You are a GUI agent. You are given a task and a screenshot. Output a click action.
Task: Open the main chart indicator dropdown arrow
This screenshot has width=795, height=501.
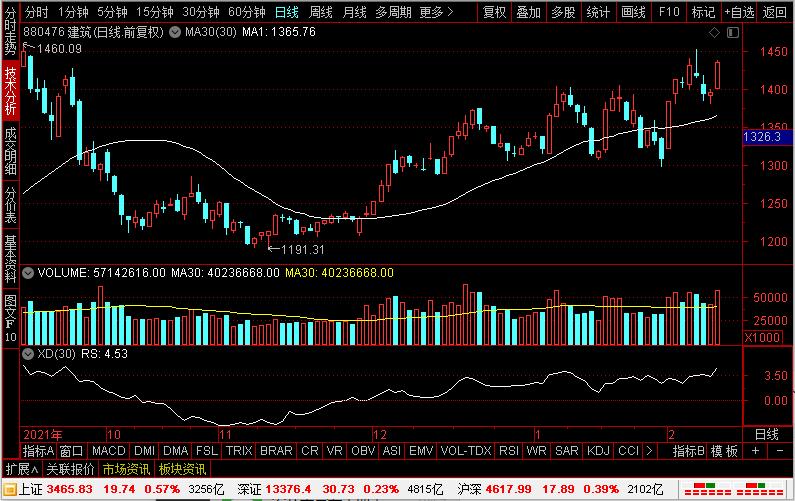tap(175, 32)
